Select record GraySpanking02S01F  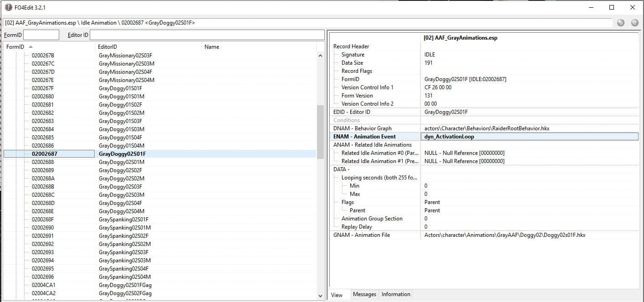160,220
